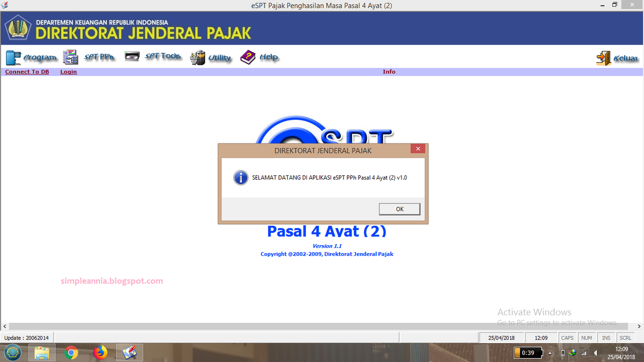Click the 12:09 time in application status bar
Viewport: 644px width, 362px height.
coord(541,338)
